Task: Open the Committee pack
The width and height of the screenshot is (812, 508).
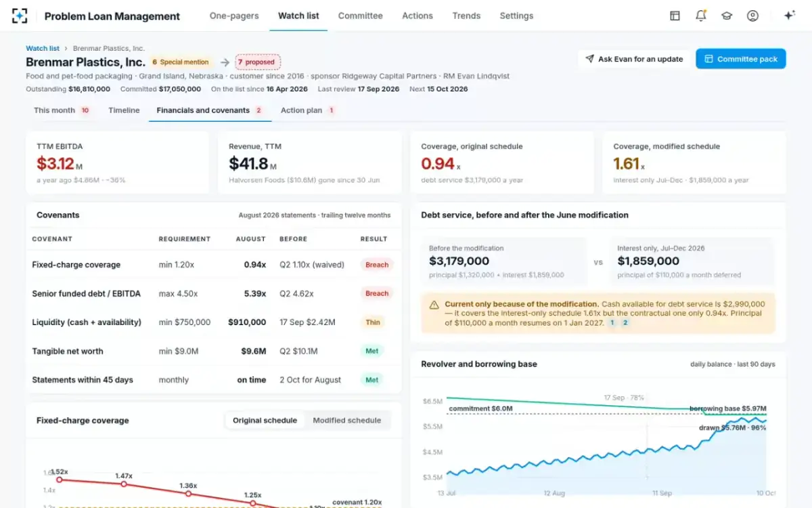Action: coord(741,59)
